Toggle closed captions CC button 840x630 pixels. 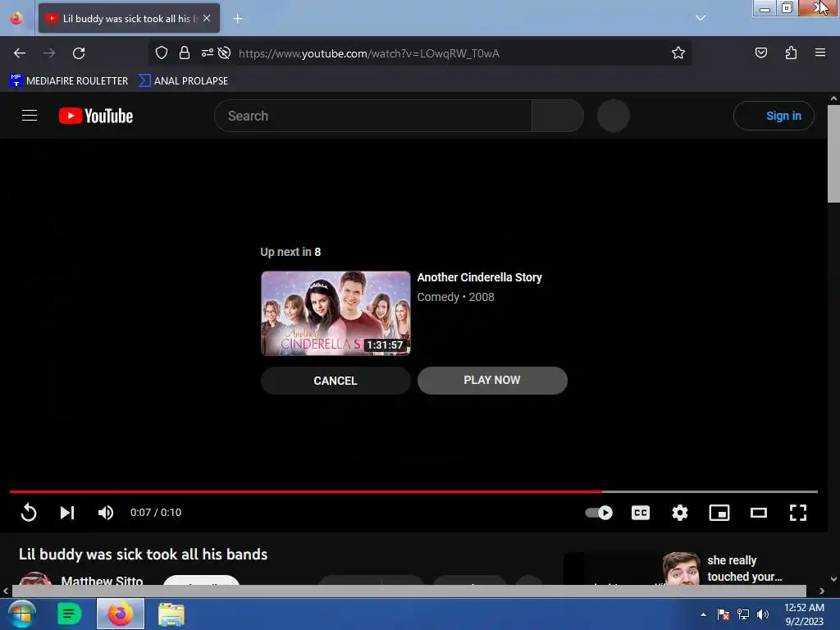tap(640, 513)
